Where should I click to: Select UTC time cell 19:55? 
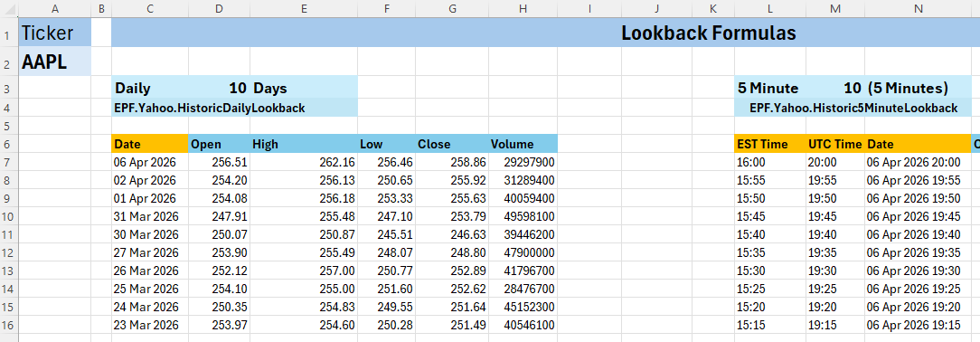(835, 181)
